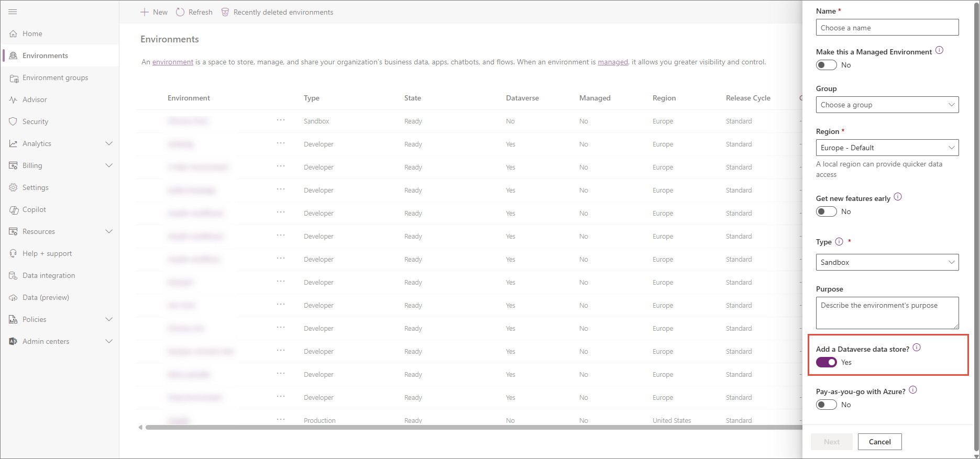Open more options for the Sandbox row

pos(281,120)
